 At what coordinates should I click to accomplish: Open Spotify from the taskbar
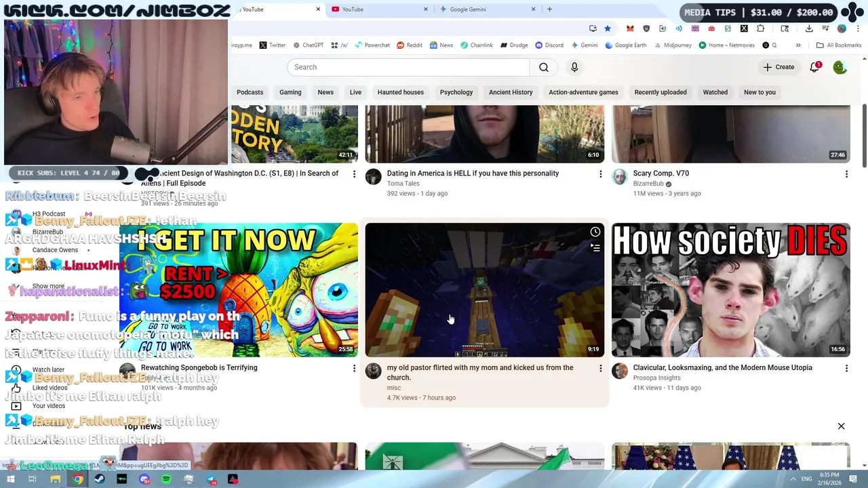pyautogui.click(x=166, y=479)
